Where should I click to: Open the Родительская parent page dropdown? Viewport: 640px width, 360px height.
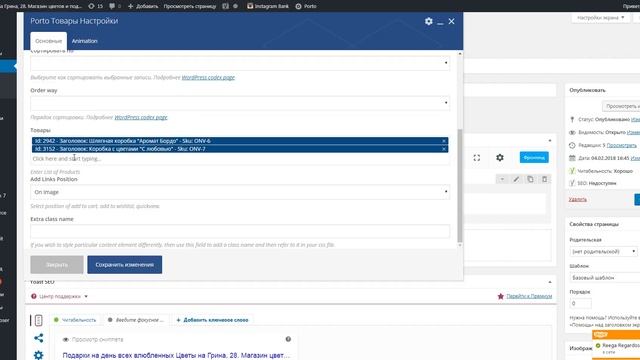603,251
